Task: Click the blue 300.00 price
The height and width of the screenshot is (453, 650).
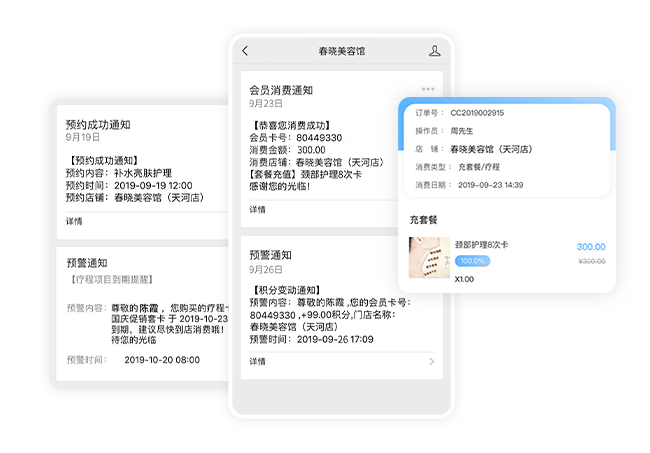Action: 590,247
